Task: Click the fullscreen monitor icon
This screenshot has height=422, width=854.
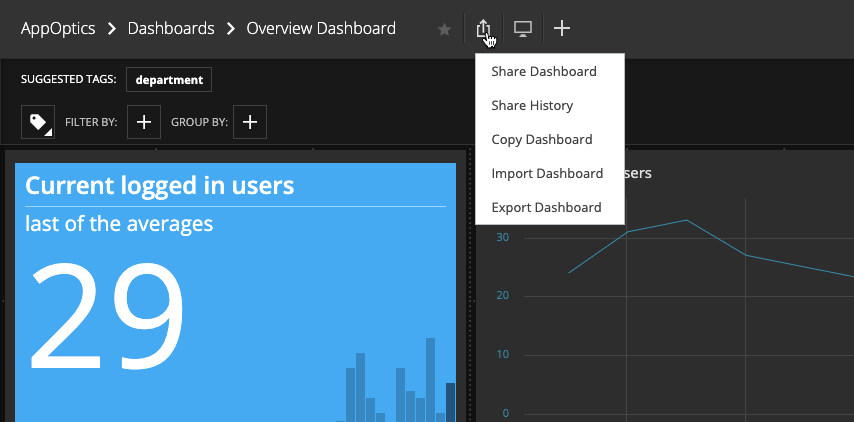Action: pyautogui.click(x=523, y=28)
